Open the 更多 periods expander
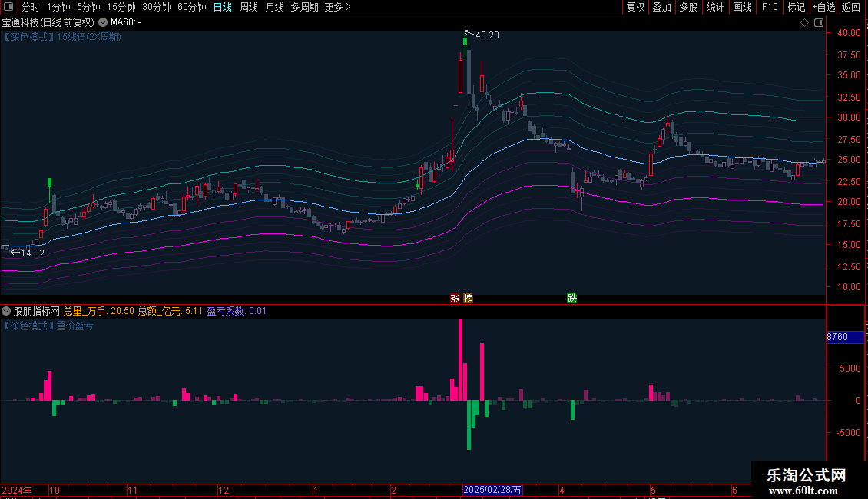This screenshot has width=868, height=499. tap(338, 7)
